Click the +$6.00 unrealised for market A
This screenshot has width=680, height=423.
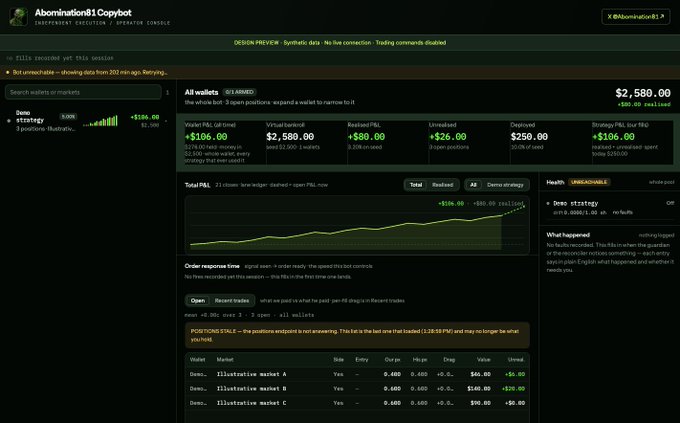coord(515,374)
